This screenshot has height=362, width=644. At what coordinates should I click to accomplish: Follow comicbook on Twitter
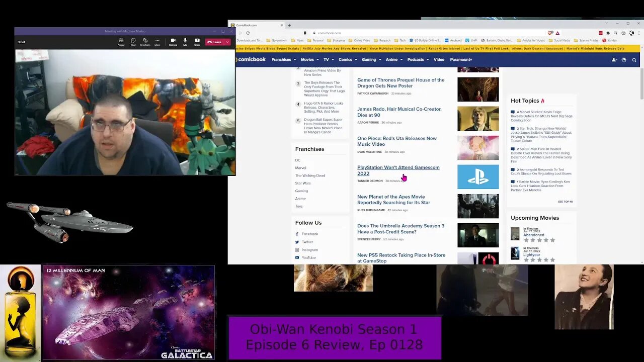(304, 242)
